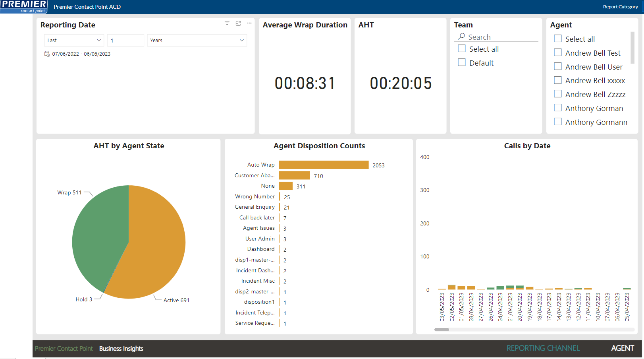Click the Dashboard disposition label
The image size is (644, 359).
261,249
